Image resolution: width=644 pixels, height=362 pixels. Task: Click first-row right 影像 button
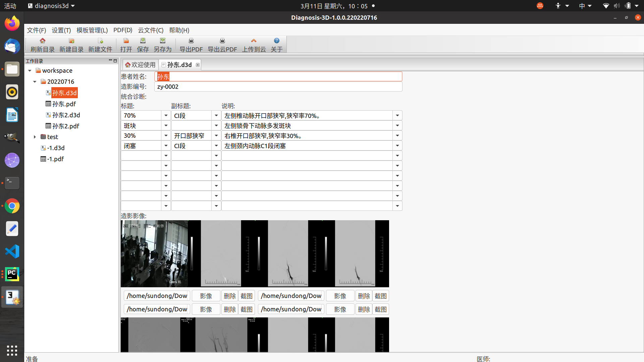[340, 296]
